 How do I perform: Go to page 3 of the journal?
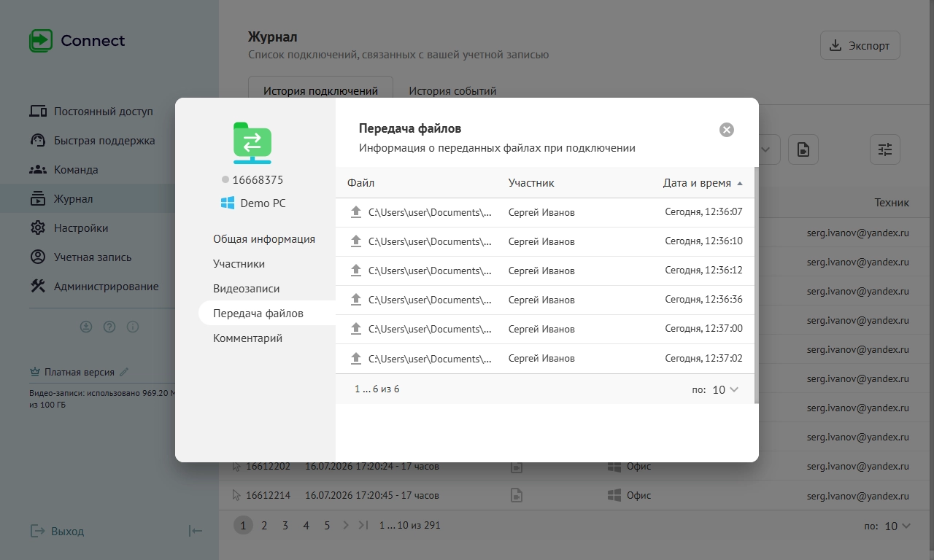coord(285,525)
